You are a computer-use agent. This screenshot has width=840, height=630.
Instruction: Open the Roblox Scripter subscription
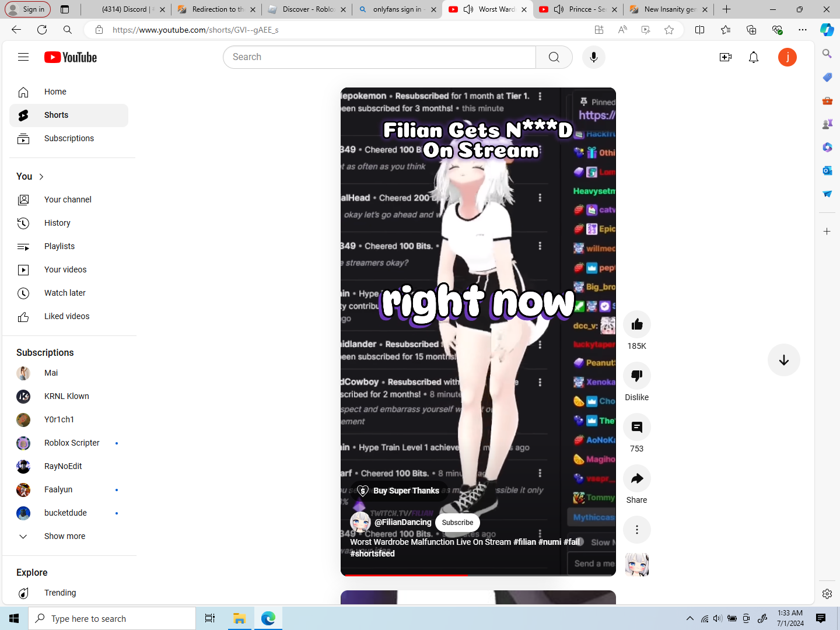69,443
